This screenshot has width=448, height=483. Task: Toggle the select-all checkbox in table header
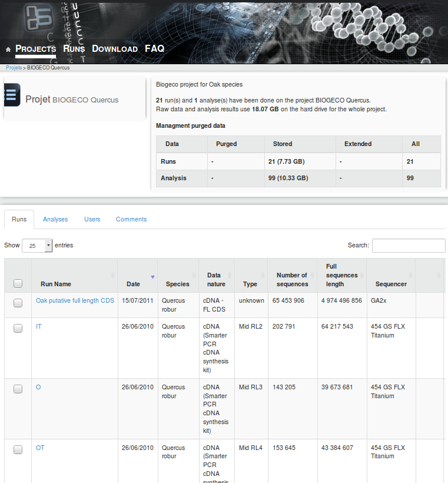tap(18, 284)
